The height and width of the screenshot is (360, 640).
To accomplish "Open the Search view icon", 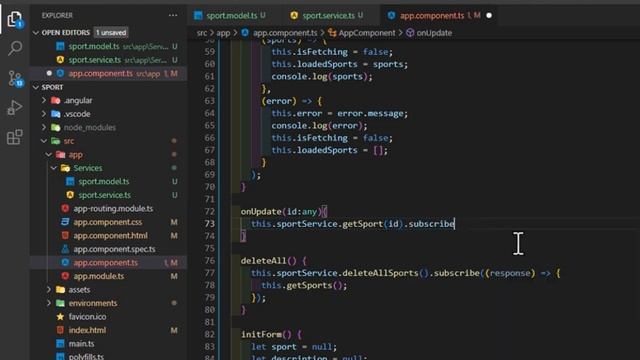I will [x=15, y=49].
